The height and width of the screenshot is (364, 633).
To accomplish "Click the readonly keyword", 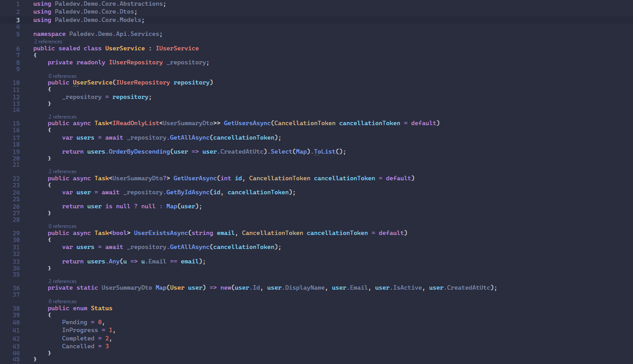I will [x=91, y=62].
